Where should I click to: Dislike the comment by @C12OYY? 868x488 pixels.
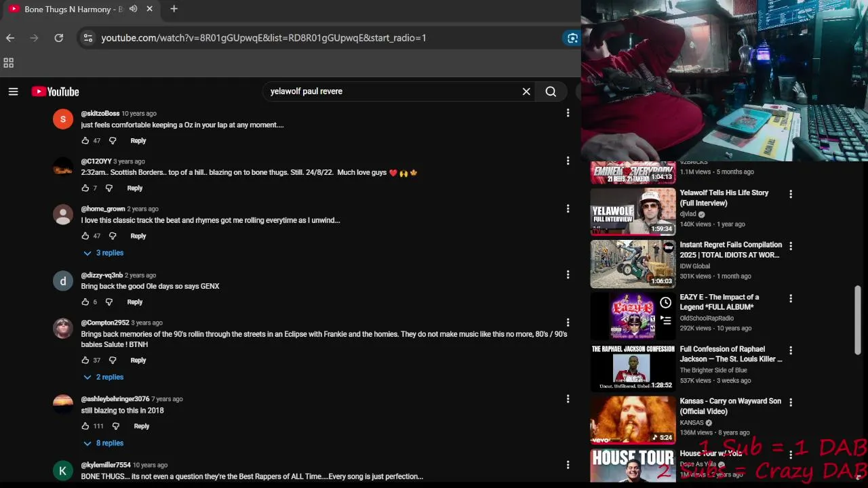pyautogui.click(x=108, y=188)
